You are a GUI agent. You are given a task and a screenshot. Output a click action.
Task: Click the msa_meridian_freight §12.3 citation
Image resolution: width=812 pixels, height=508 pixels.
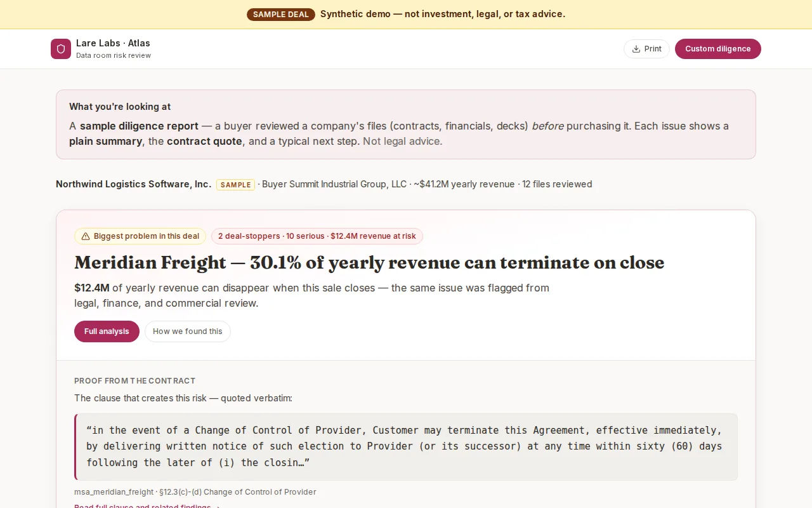[195, 492]
